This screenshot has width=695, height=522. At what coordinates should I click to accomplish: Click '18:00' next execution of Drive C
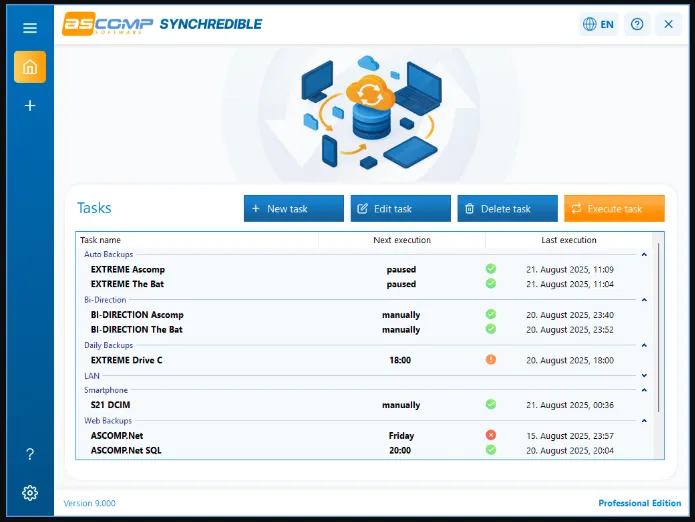pyautogui.click(x=400, y=360)
